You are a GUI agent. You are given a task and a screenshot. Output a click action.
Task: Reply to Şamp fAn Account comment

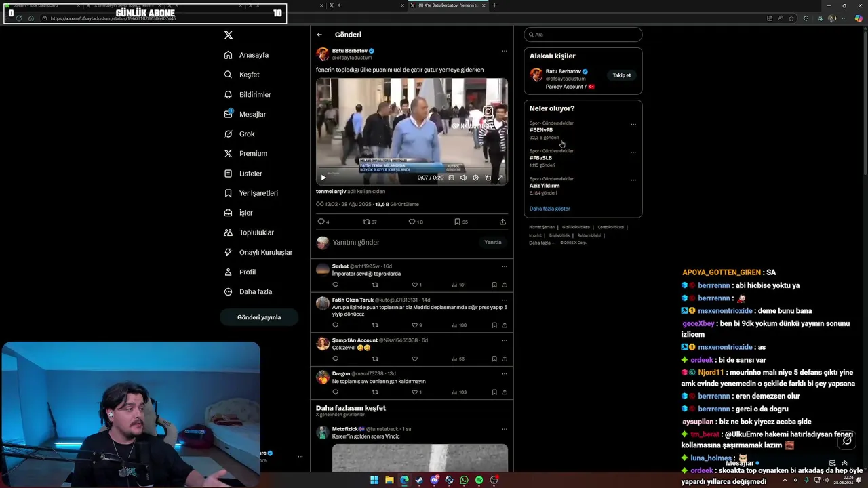click(x=335, y=359)
